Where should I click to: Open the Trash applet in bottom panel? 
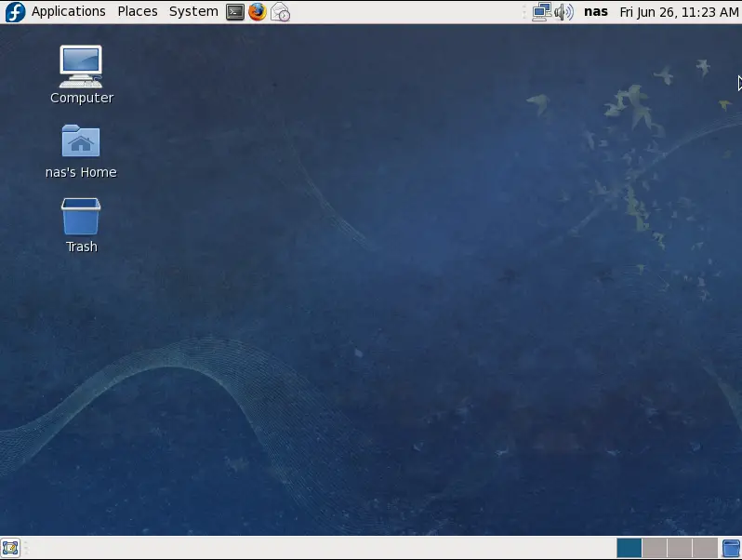click(x=731, y=548)
